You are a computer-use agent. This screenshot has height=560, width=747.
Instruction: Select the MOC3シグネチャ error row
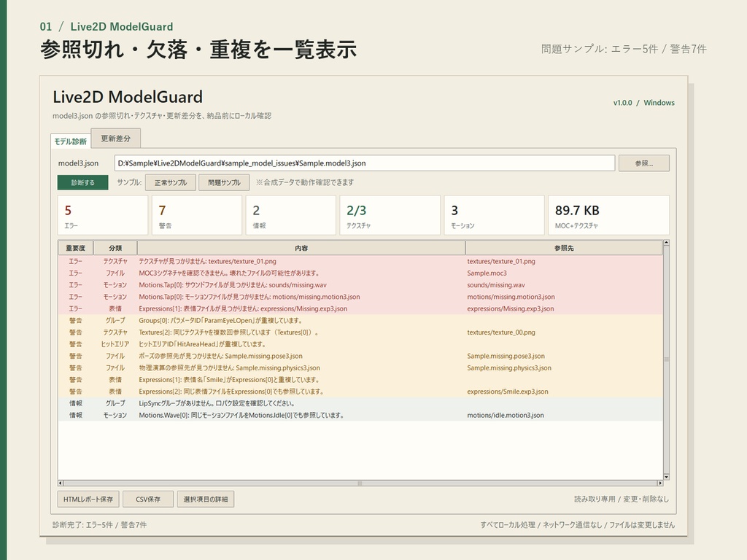360,273
